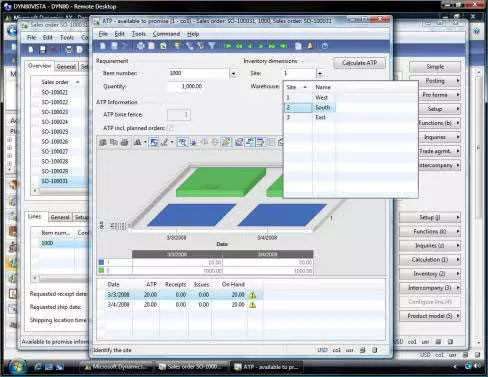Click warning icon on the 3/3/2008 row
Screen dimensions: 488x377
(x=252, y=295)
